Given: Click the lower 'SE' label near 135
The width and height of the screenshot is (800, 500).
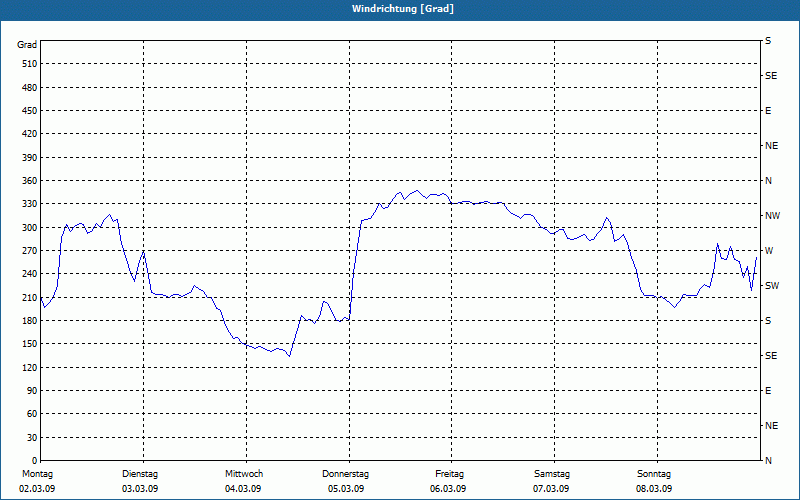Looking at the screenshot, I should 771,356.
